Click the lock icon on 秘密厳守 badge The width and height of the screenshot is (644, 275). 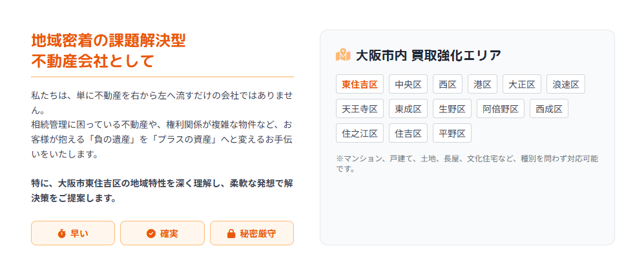tap(231, 234)
